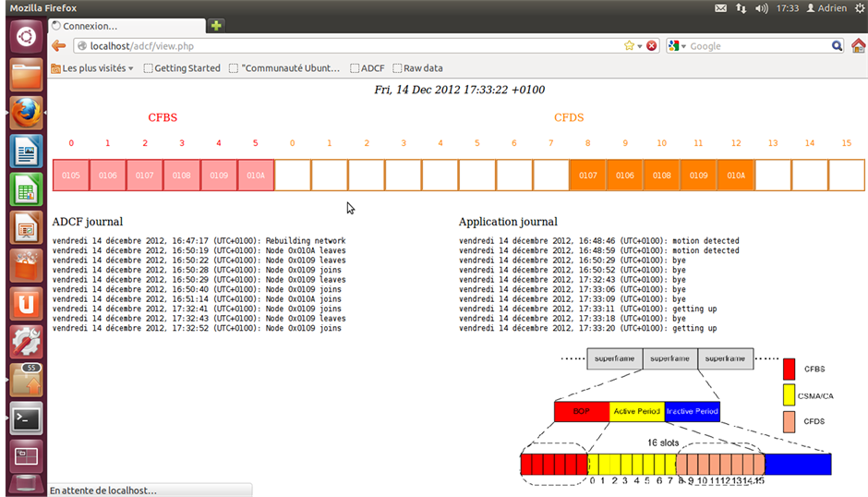Stop page loading with red X button
This screenshot has width=868, height=497.
[651, 45]
